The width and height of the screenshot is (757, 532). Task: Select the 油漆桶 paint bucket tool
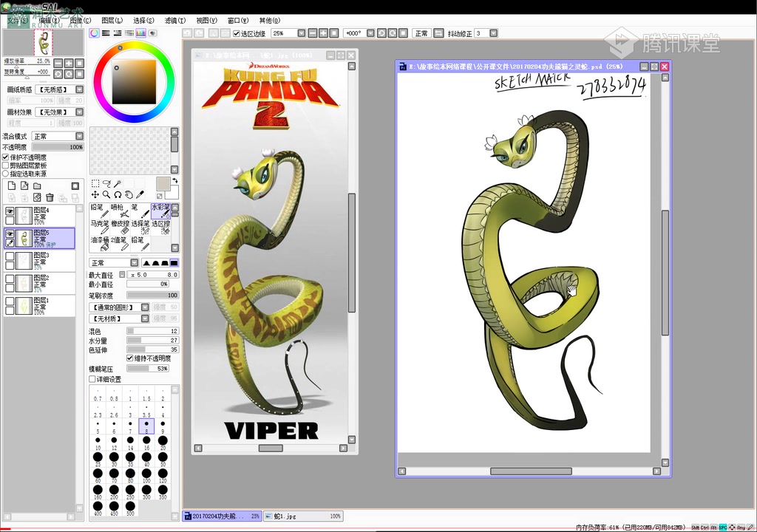tap(100, 244)
